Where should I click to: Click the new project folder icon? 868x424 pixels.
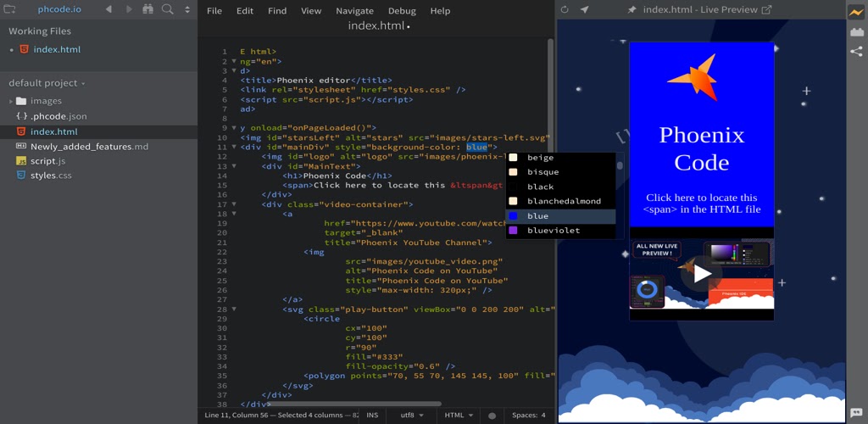click(x=10, y=10)
